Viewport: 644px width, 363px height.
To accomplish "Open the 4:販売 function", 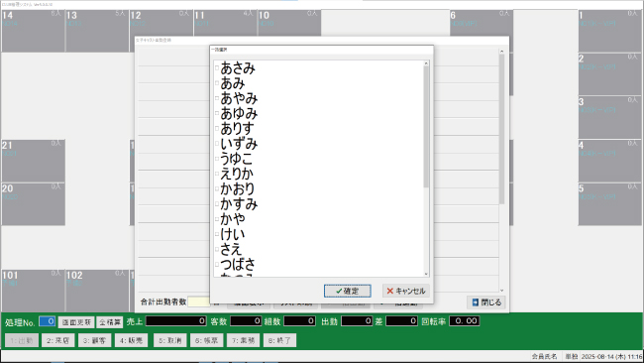I will click(x=131, y=340).
